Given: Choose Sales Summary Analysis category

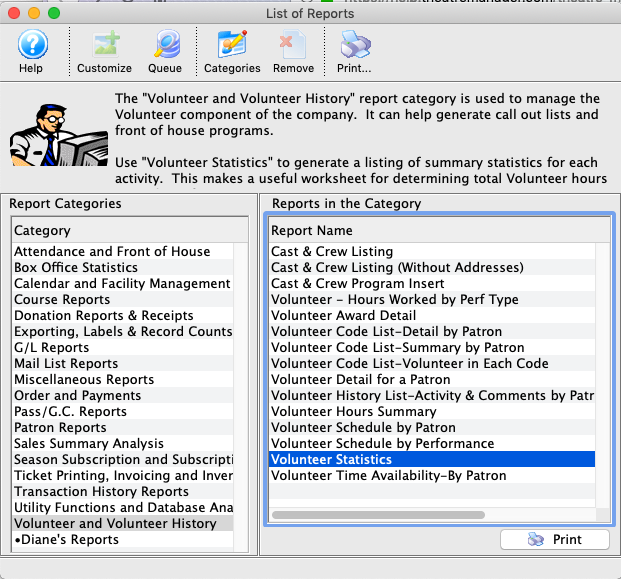Looking at the screenshot, I should pos(123,444).
